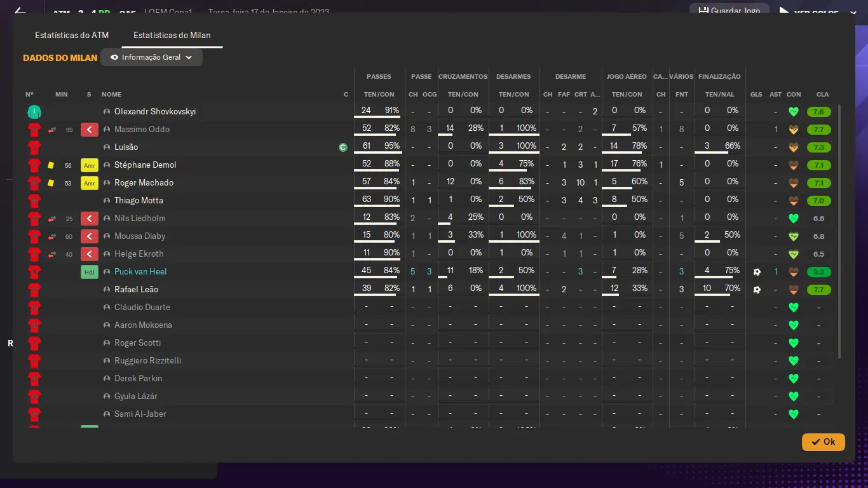This screenshot has width=868, height=488.
Task: Sort the table by the CLA column header
Action: tap(822, 95)
